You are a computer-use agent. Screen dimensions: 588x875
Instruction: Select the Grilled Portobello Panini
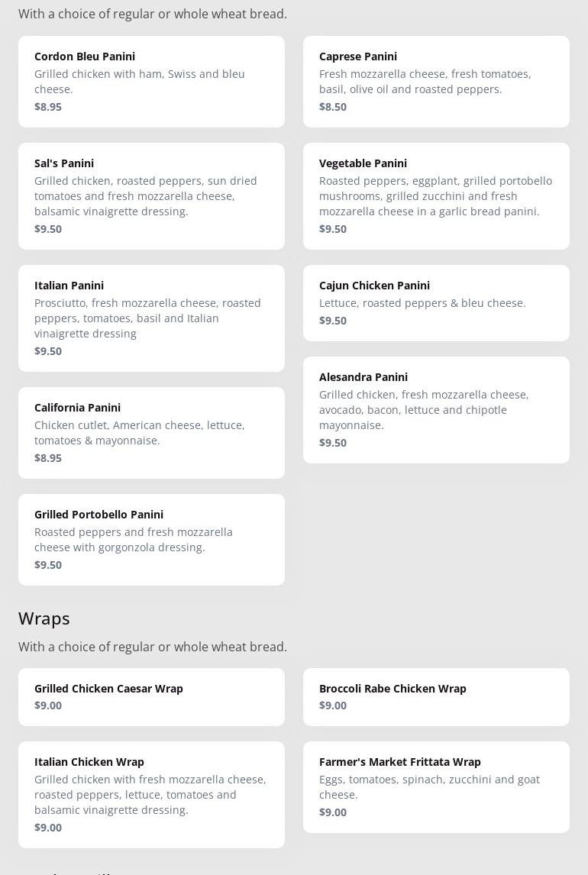tap(151, 539)
